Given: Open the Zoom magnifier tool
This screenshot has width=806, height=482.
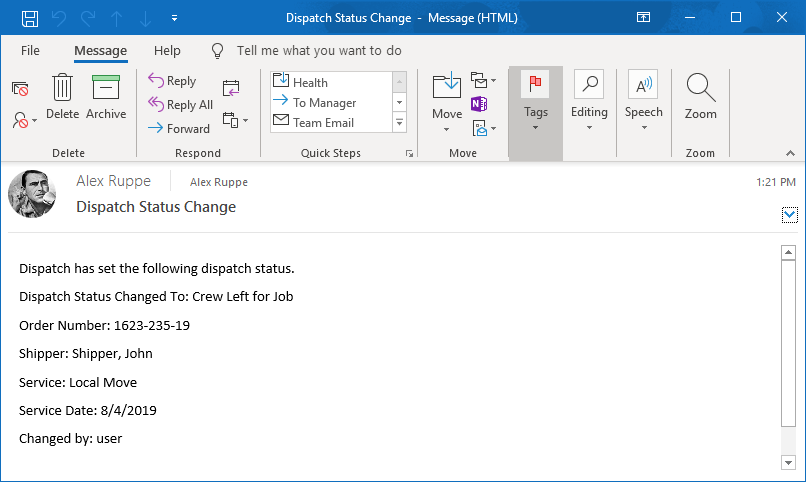Looking at the screenshot, I should click(700, 97).
